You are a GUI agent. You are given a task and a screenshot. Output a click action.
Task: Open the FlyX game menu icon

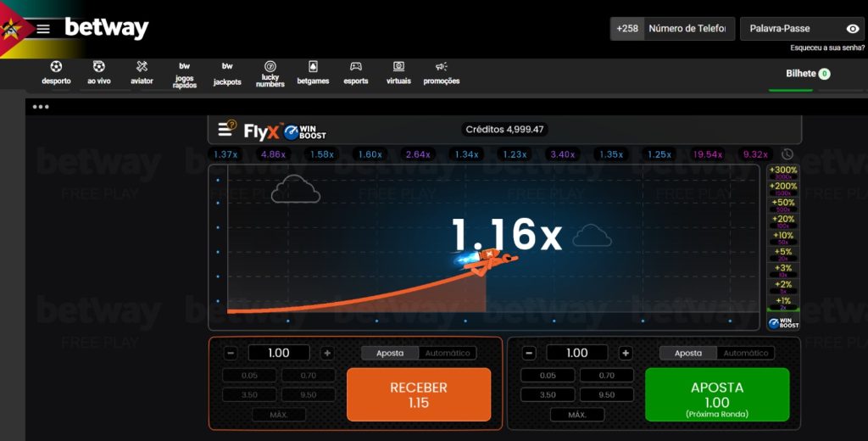pos(226,129)
